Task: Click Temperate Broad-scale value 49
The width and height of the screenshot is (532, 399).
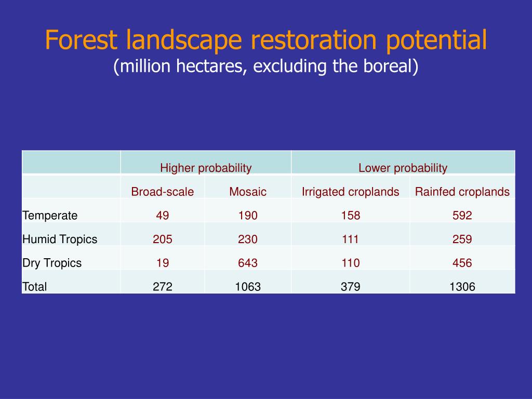Action: coord(163,216)
